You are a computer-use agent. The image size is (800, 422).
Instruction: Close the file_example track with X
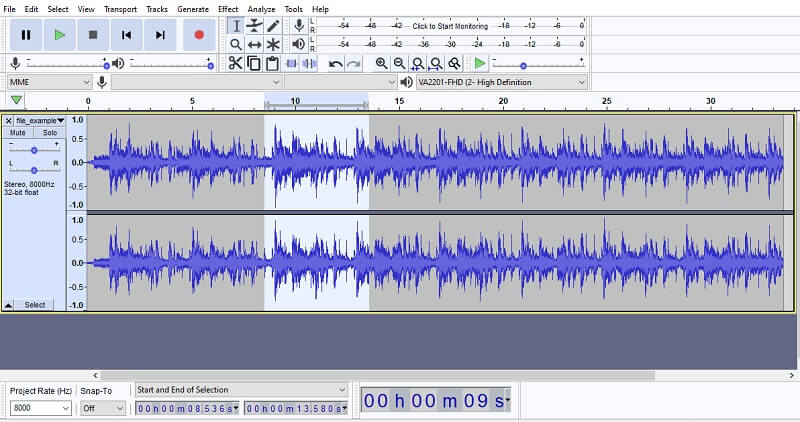pyautogui.click(x=9, y=120)
